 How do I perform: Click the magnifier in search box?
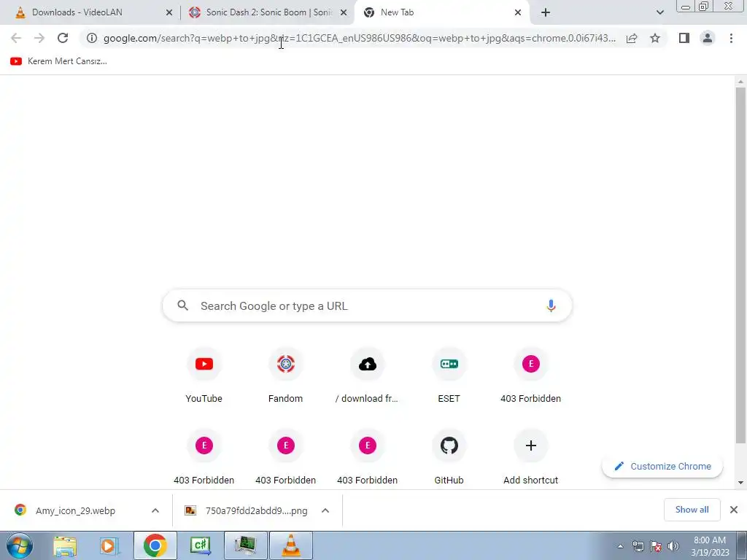183,306
